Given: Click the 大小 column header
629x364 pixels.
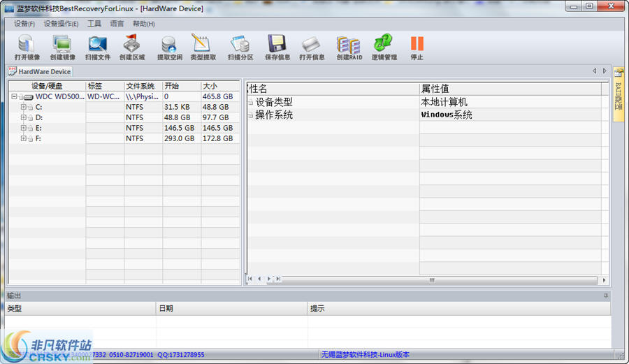Looking at the screenshot, I should pos(220,86).
